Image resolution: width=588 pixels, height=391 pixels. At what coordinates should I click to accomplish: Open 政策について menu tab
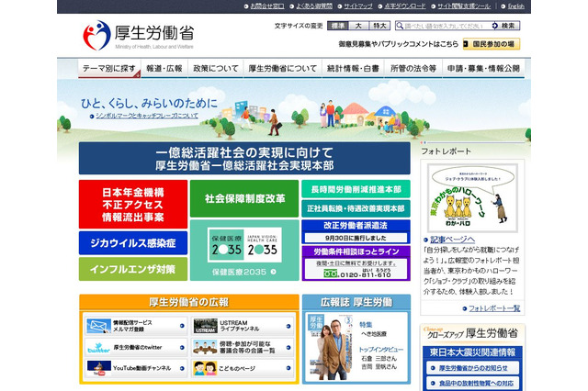click(216, 69)
